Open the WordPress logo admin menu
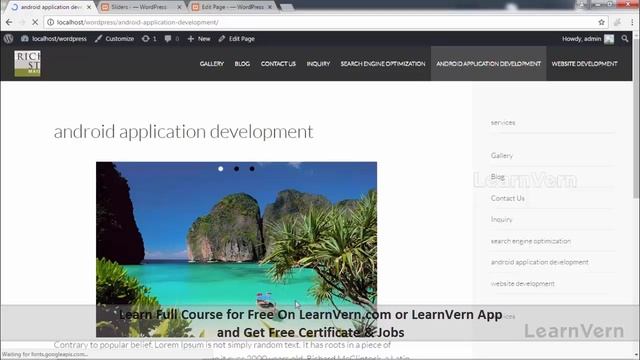 pyautogui.click(x=9, y=39)
